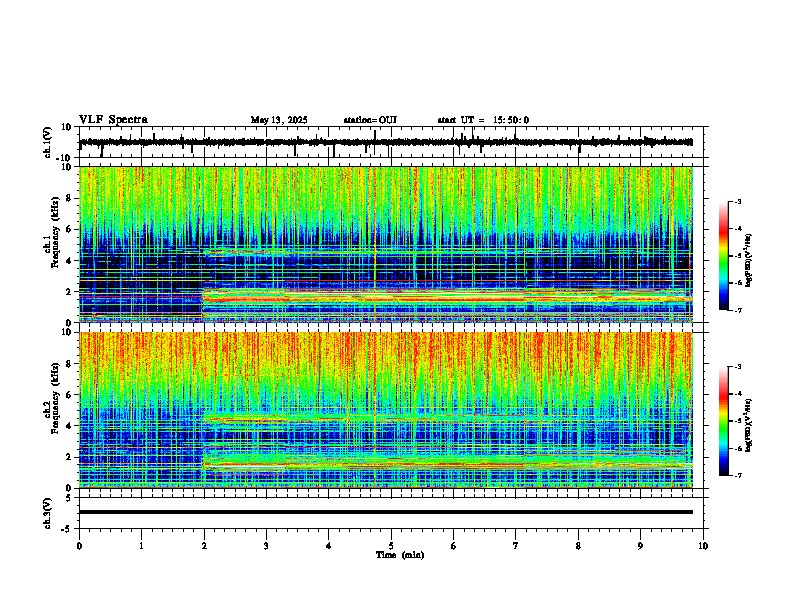Click the "ch.1 Frequency (kHz)" axis label
This screenshot has height=612, width=792.
(x=52, y=232)
